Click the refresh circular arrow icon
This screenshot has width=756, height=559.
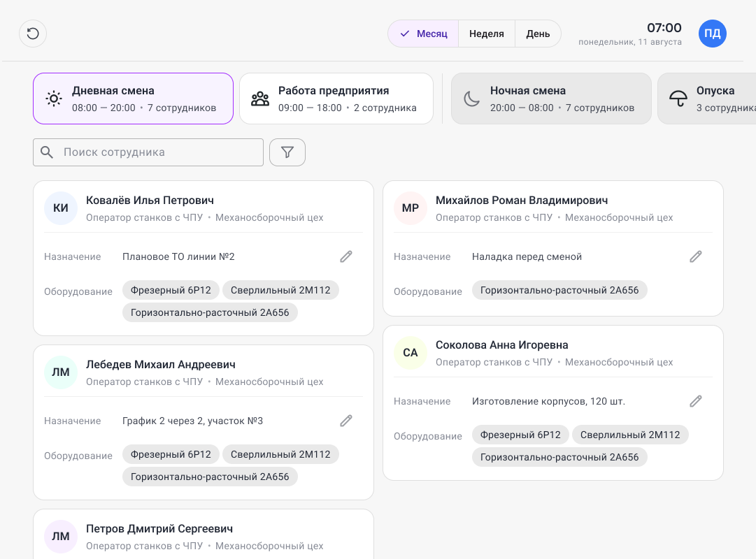point(33,34)
